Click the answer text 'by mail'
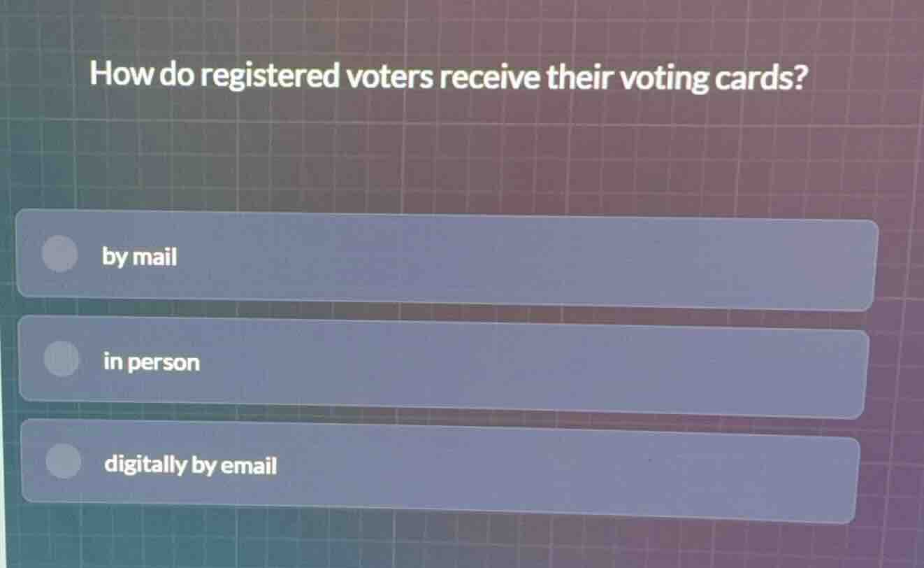The width and height of the screenshot is (924, 568). [140, 257]
